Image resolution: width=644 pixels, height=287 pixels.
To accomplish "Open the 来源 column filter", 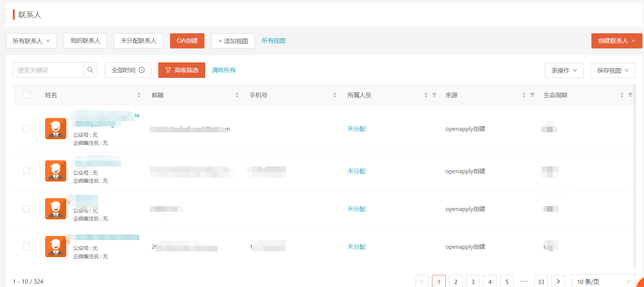I will [x=532, y=95].
